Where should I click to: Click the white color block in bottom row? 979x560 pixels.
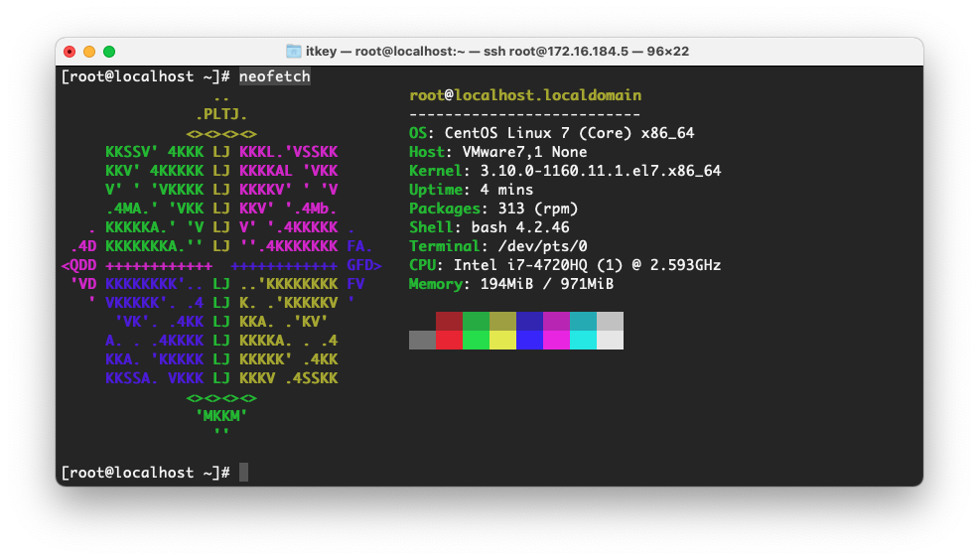610,340
